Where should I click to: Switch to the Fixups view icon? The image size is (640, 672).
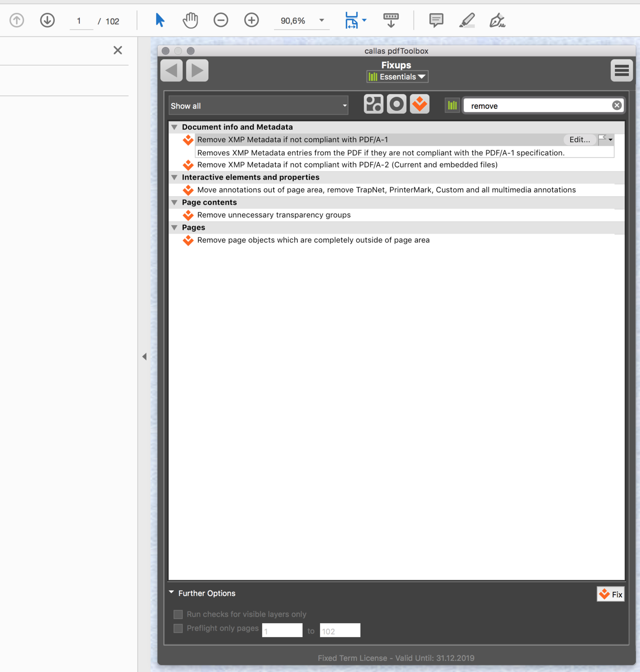(x=420, y=104)
